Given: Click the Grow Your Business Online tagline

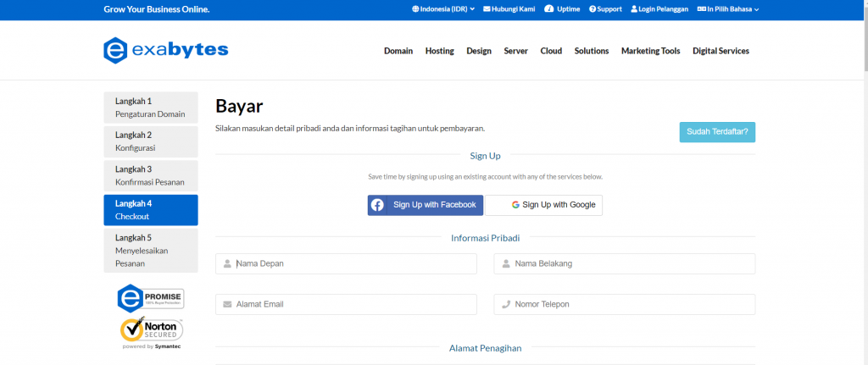Looking at the screenshot, I should (x=157, y=9).
